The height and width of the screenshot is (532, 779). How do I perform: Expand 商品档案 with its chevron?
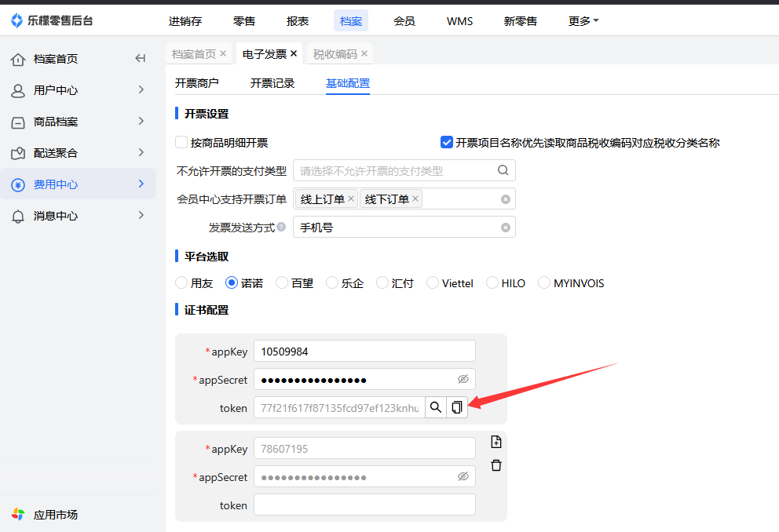click(141, 121)
